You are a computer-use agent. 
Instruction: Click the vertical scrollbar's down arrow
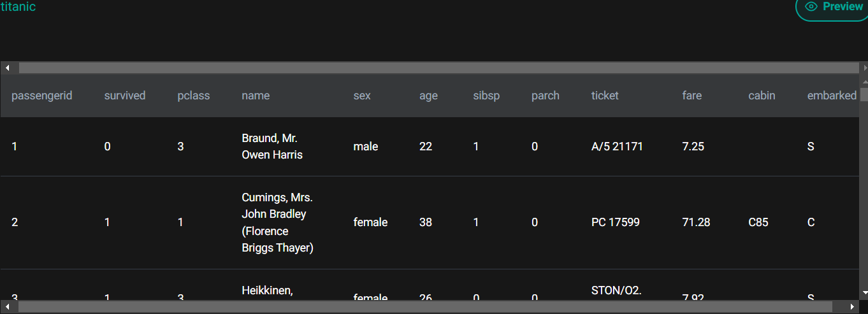point(864,293)
